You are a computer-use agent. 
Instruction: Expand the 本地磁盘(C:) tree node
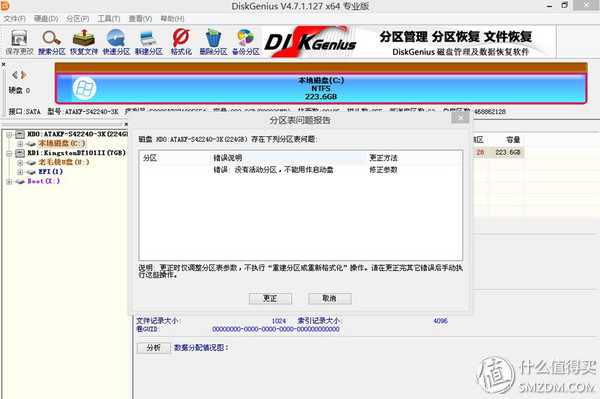(20, 144)
